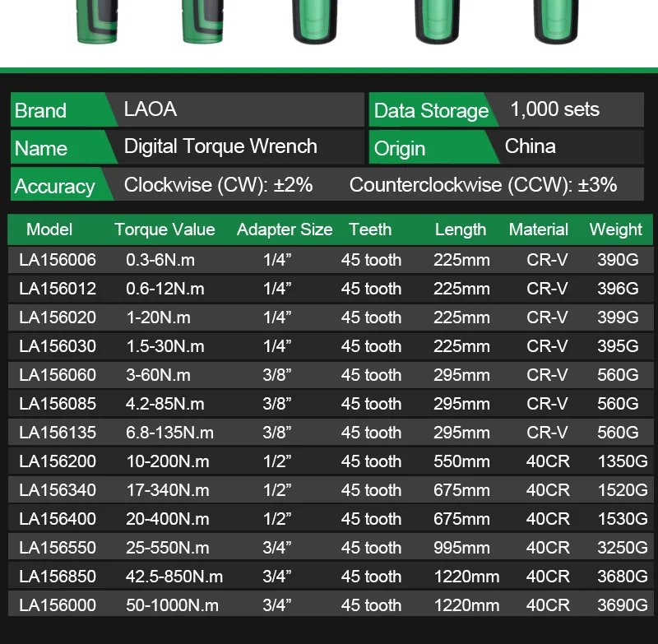Select model LA156340 cell
Image resolution: width=658 pixels, height=644 pixels.
tap(58, 490)
